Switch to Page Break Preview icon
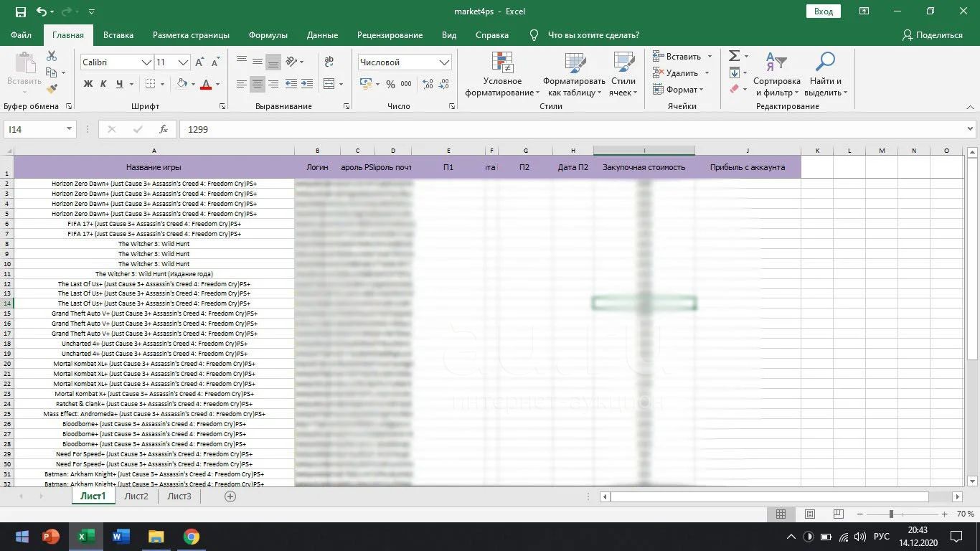The height and width of the screenshot is (551, 980). [x=839, y=514]
